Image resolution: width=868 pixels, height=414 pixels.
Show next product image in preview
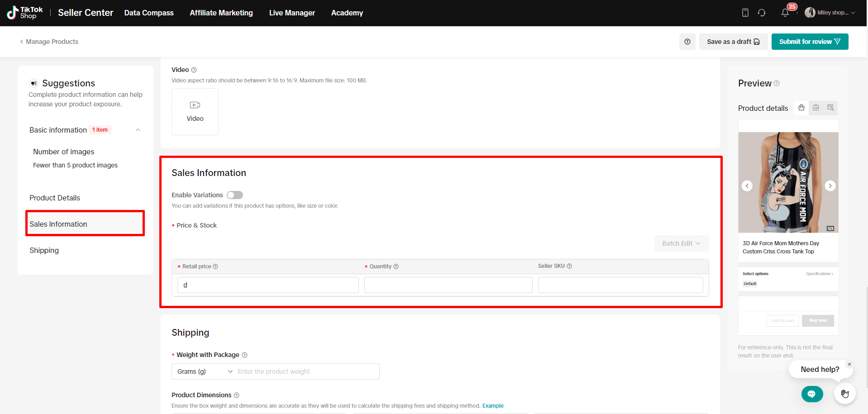pyautogui.click(x=830, y=186)
